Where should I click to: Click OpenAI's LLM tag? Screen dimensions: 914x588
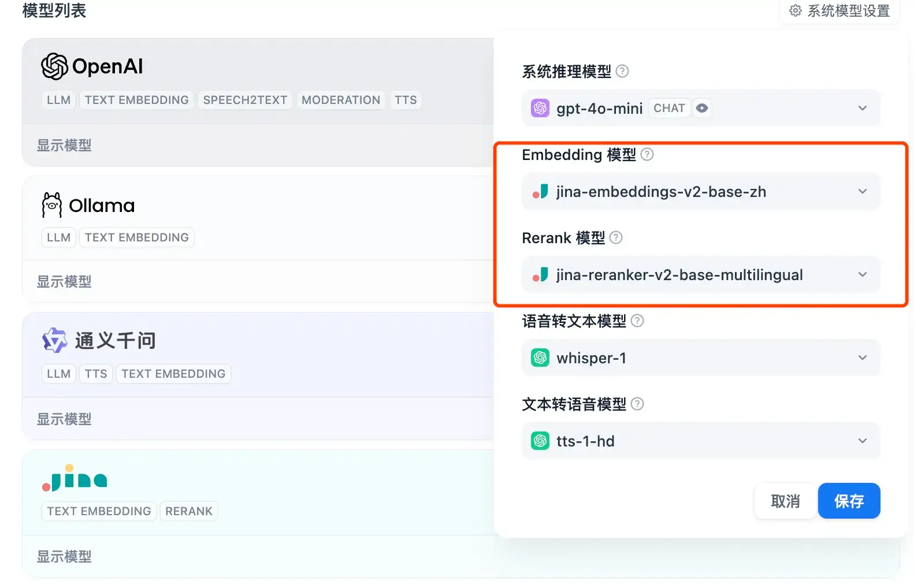pyautogui.click(x=58, y=100)
